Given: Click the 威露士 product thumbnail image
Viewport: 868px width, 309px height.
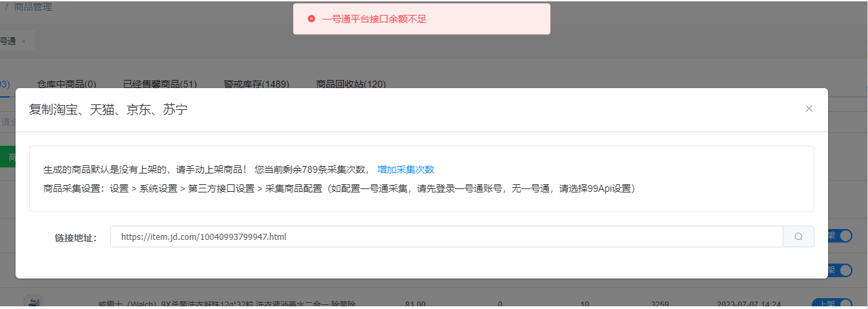Looking at the screenshot, I should [x=32, y=302].
